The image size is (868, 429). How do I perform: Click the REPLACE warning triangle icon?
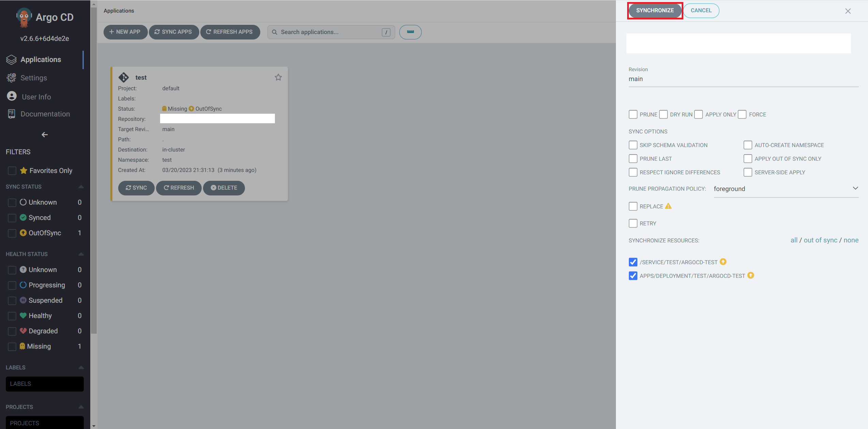[668, 206]
